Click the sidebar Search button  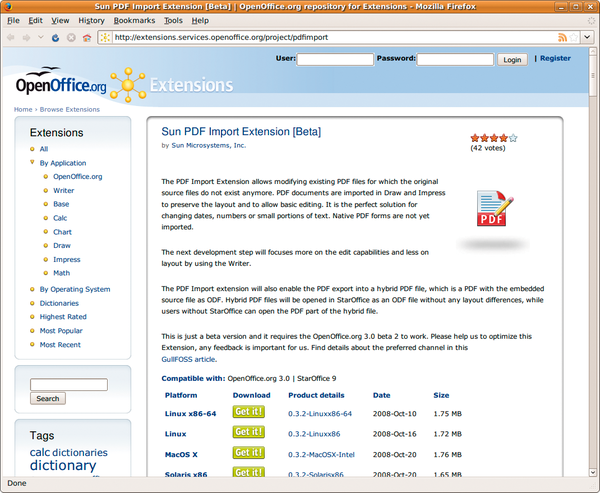click(48, 398)
